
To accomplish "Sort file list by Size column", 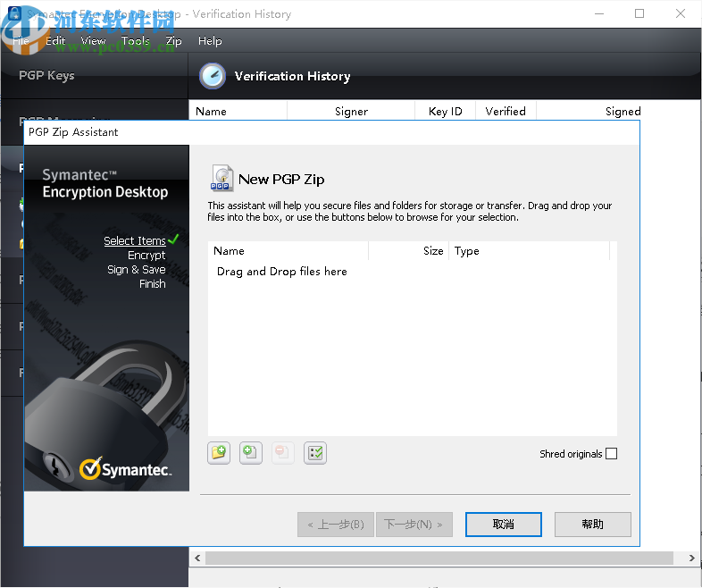I will (409, 251).
